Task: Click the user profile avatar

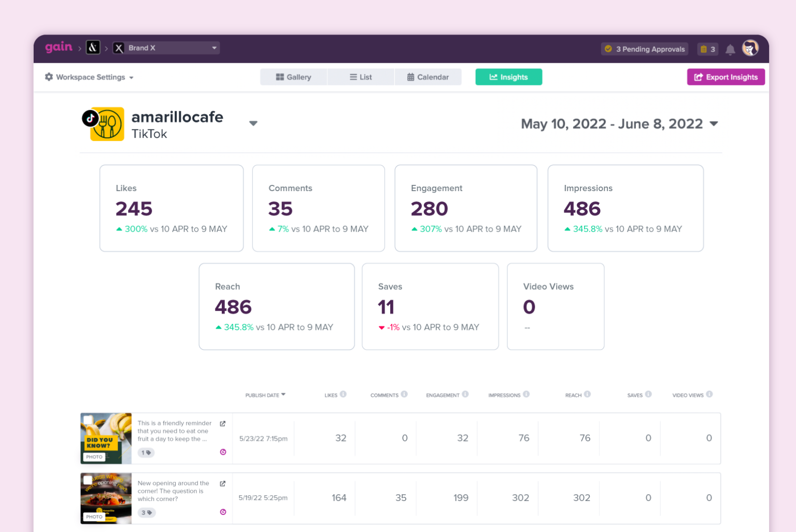Action: [750, 49]
